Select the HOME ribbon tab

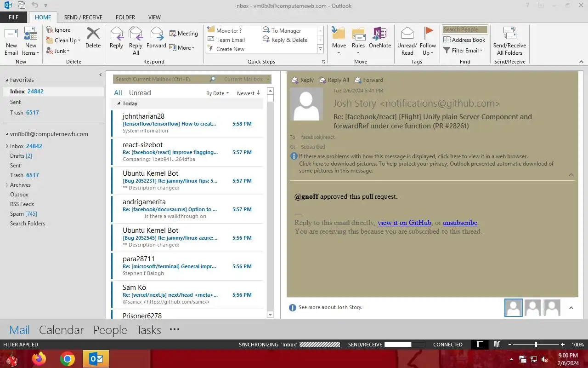point(43,17)
